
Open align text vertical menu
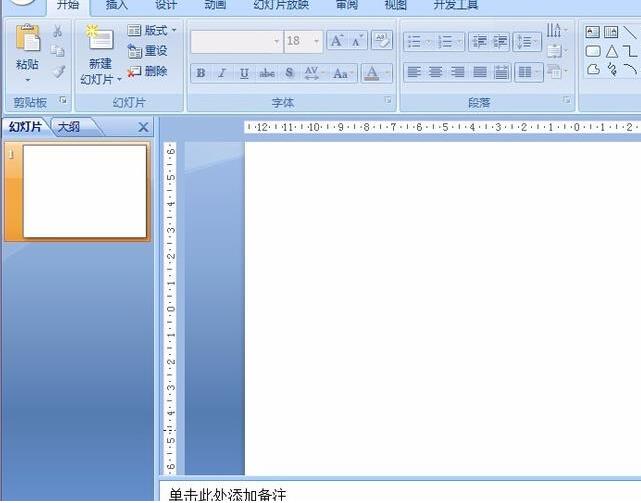(x=557, y=51)
